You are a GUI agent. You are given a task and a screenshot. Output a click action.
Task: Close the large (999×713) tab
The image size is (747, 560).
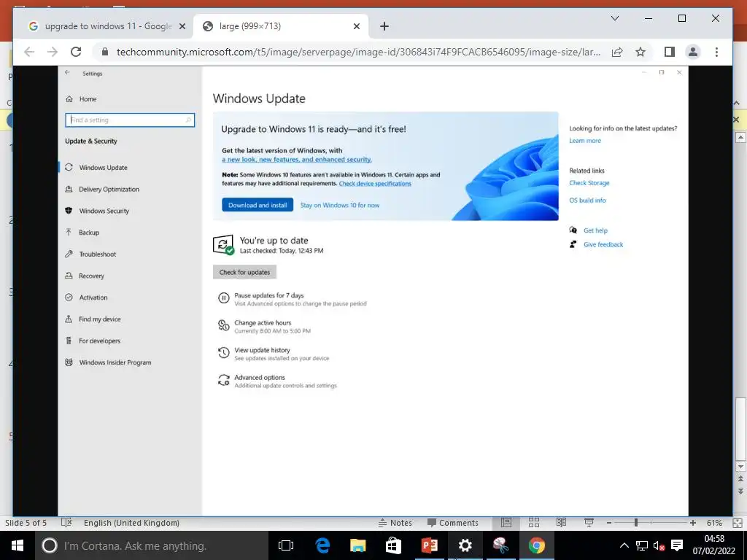(x=356, y=26)
